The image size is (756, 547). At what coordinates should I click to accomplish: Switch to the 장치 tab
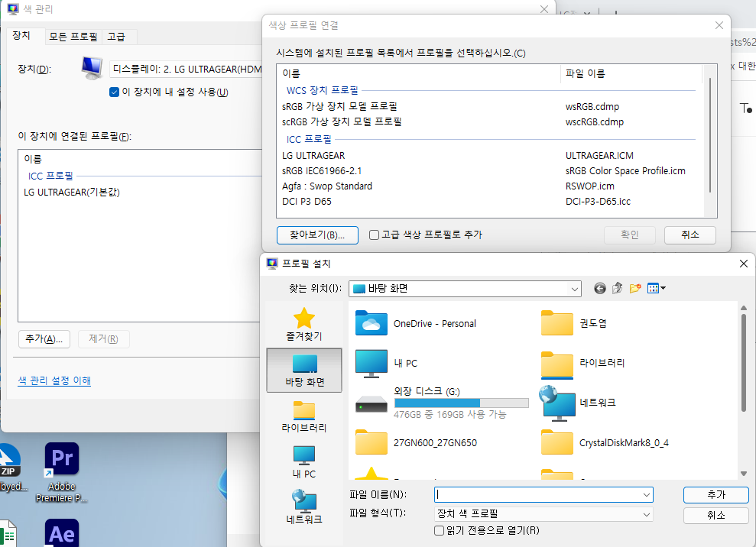point(21,36)
